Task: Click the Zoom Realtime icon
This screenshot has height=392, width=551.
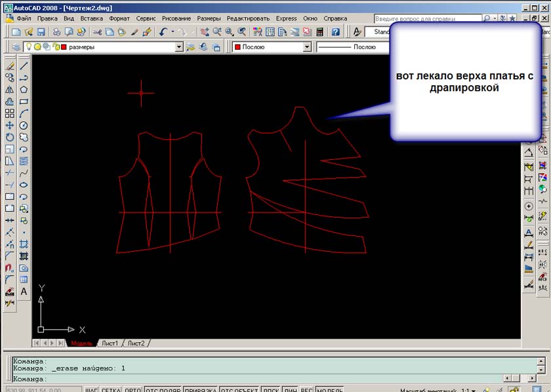Action: click(x=217, y=32)
